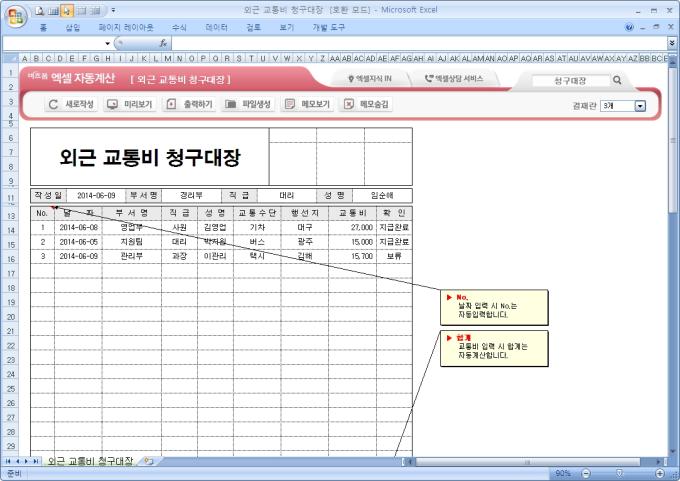
Task: Click the zoom in plus button
Action: [660, 473]
